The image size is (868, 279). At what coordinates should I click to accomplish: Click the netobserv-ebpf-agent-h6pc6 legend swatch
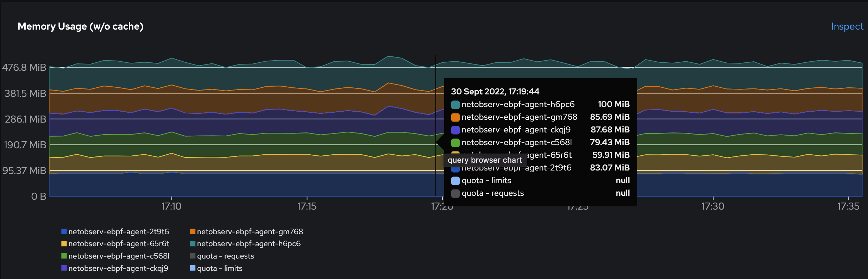[x=193, y=244]
